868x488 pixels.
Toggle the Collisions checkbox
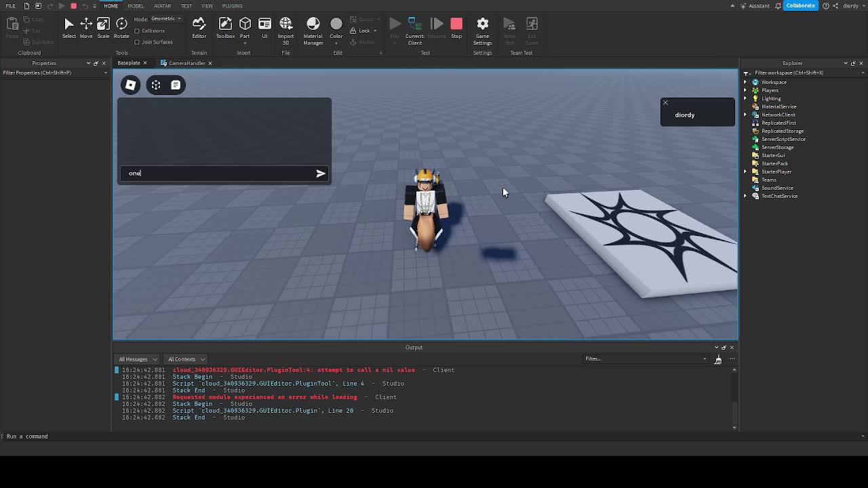click(x=137, y=30)
